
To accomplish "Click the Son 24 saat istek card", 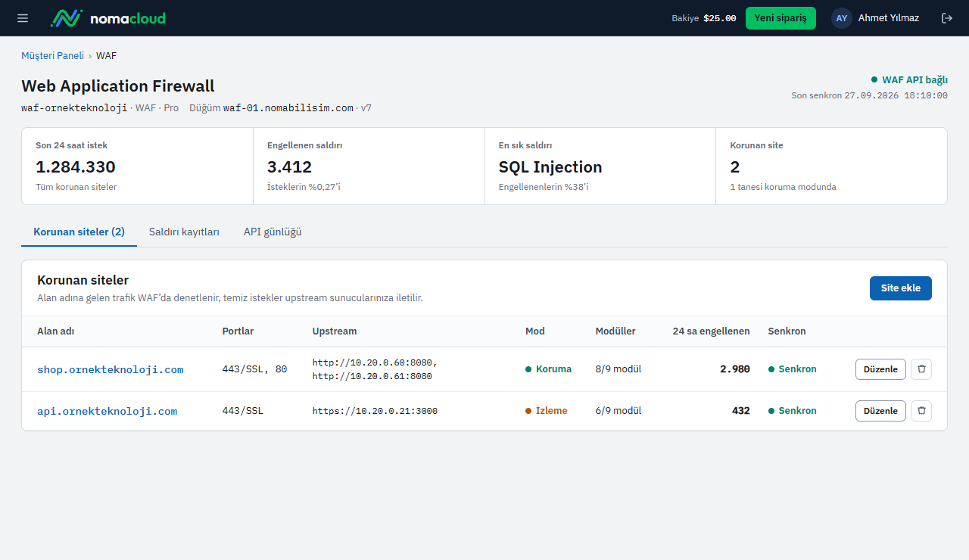I will [x=137, y=166].
